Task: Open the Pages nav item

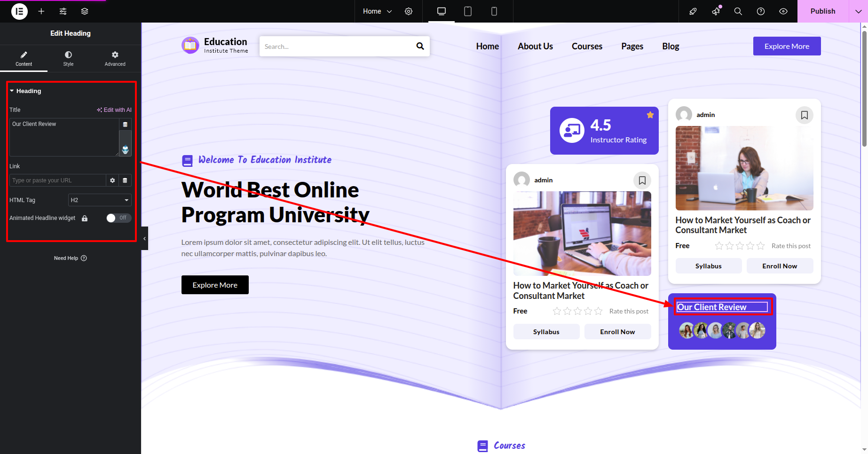Action: pyautogui.click(x=632, y=46)
